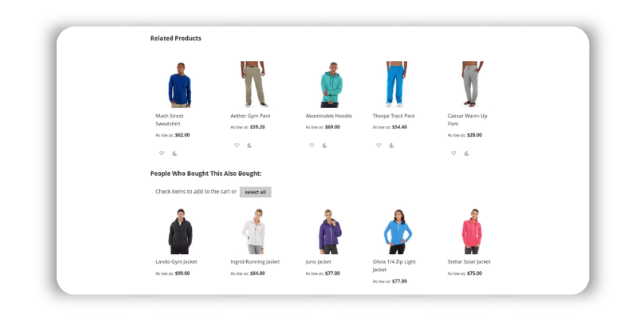The width and height of the screenshot is (644, 321).
Task: Click the Ingrid Running Jacket product image
Action: pyautogui.click(x=254, y=231)
